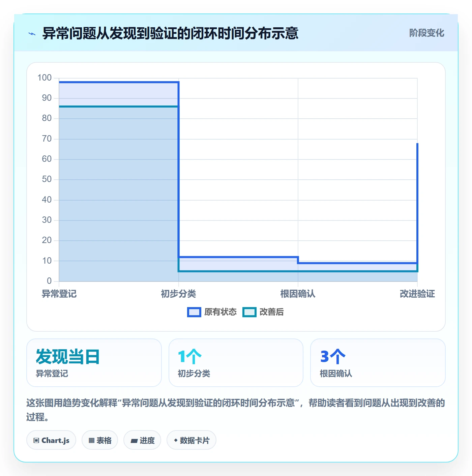Click the description paragraph starting 这张图用趋势变化
Viewport: 472px width, 476px height.
coord(236,410)
